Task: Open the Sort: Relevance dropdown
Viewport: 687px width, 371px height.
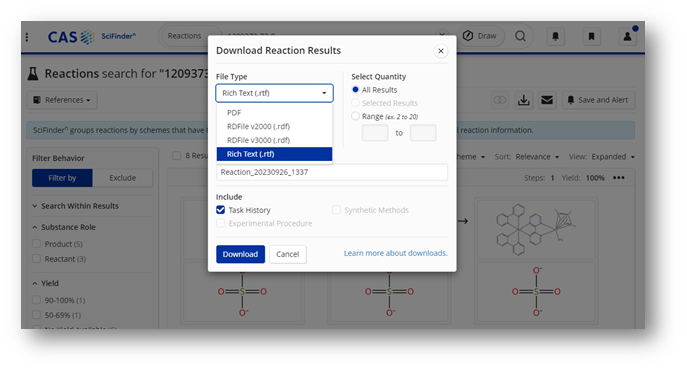Action: [527, 157]
